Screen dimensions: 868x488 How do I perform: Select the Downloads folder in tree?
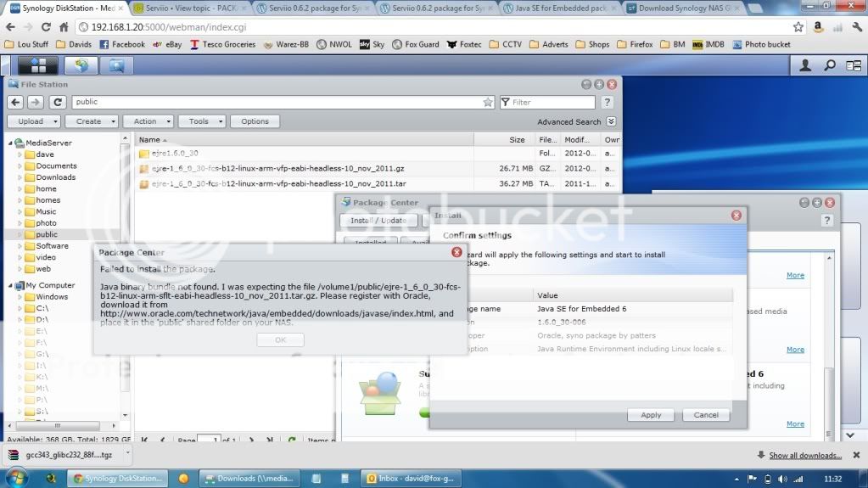point(55,177)
